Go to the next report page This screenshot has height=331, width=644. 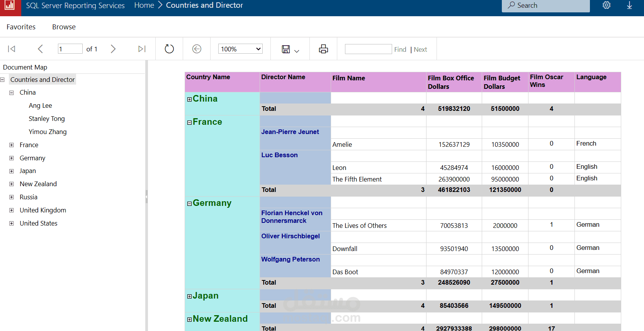(x=113, y=49)
